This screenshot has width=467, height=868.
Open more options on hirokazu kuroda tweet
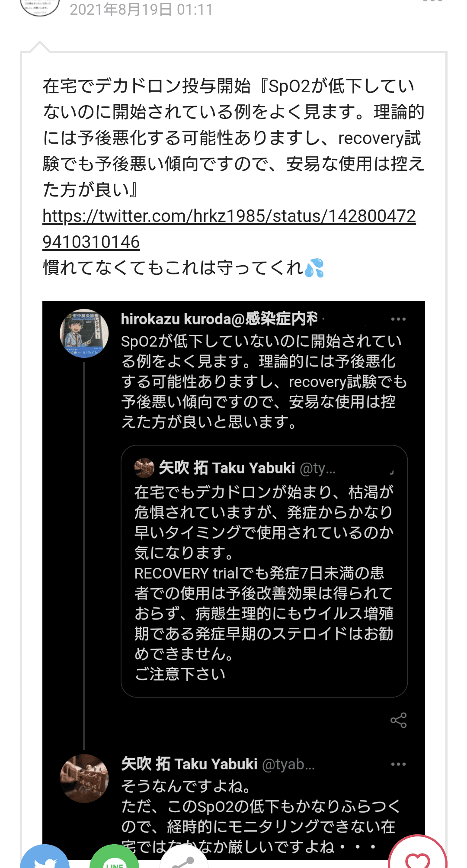[398, 319]
